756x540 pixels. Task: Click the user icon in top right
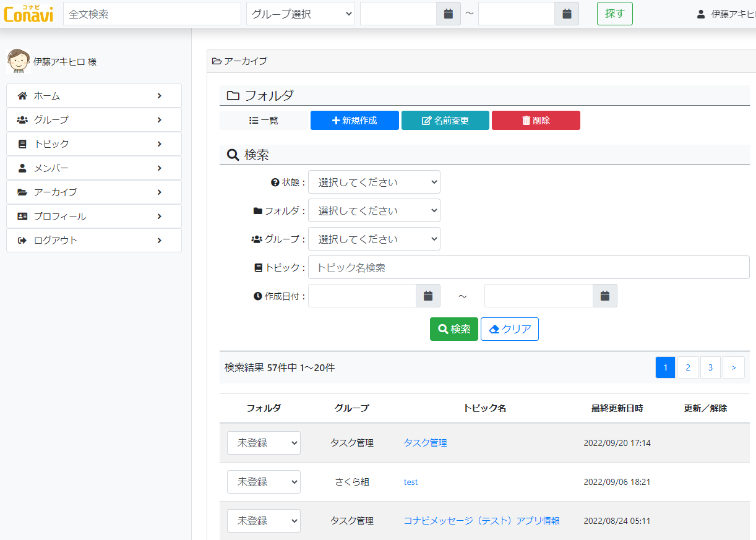click(x=701, y=14)
